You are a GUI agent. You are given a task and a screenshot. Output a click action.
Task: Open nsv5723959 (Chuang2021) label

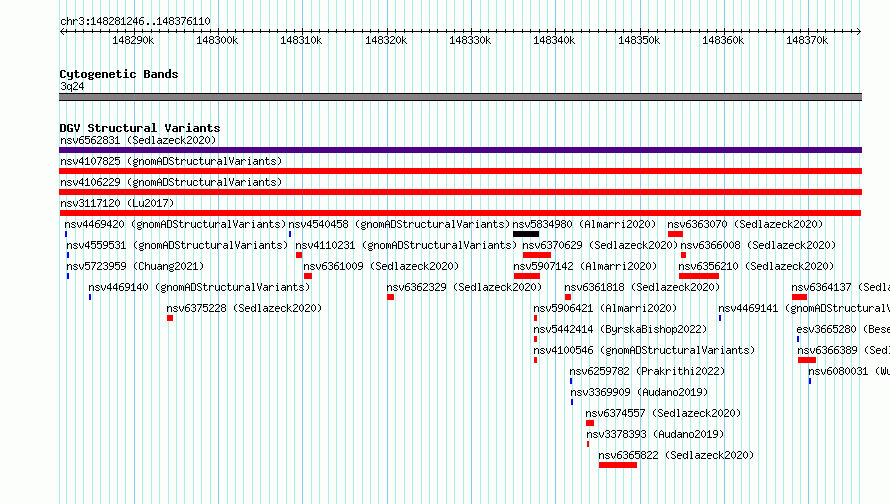tap(135, 266)
